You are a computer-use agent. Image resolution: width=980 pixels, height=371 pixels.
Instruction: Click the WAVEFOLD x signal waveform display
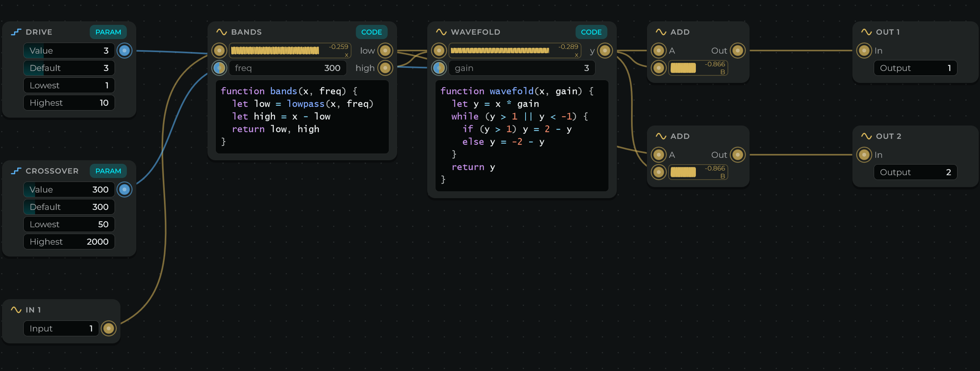[x=515, y=51]
